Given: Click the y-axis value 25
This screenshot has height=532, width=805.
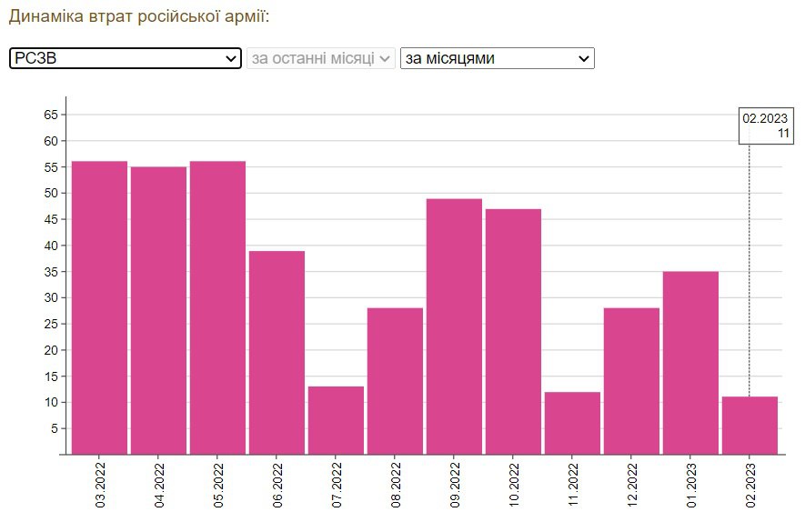Looking at the screenshot, I should point(51,324).
